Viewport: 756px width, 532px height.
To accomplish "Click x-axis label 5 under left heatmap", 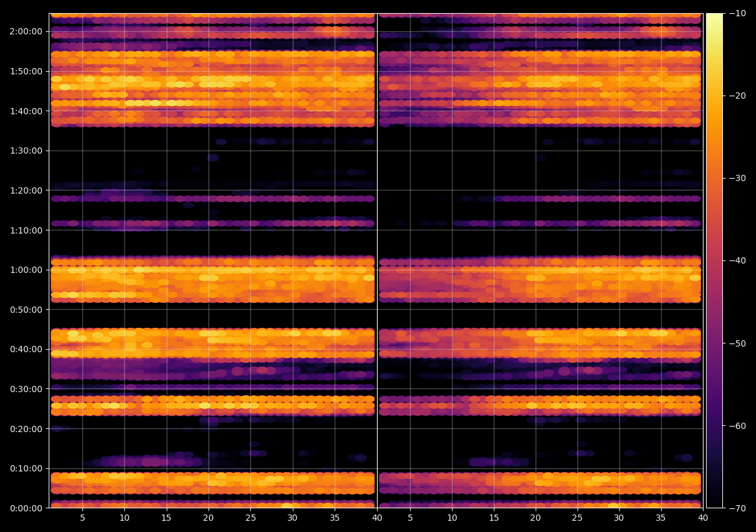I will click(82, 518).
